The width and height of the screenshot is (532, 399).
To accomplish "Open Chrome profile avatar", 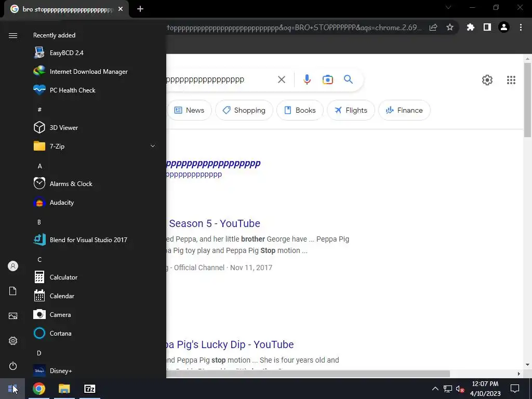I will [504, 27].
